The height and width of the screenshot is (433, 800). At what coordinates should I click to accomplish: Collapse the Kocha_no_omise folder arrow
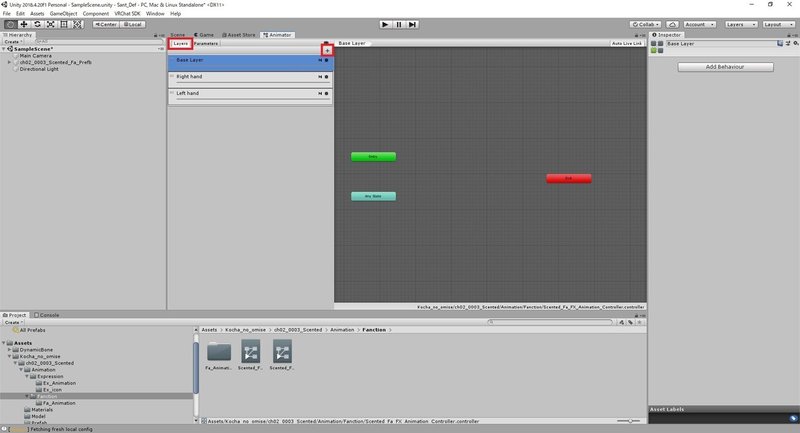[x=9, y=356]
